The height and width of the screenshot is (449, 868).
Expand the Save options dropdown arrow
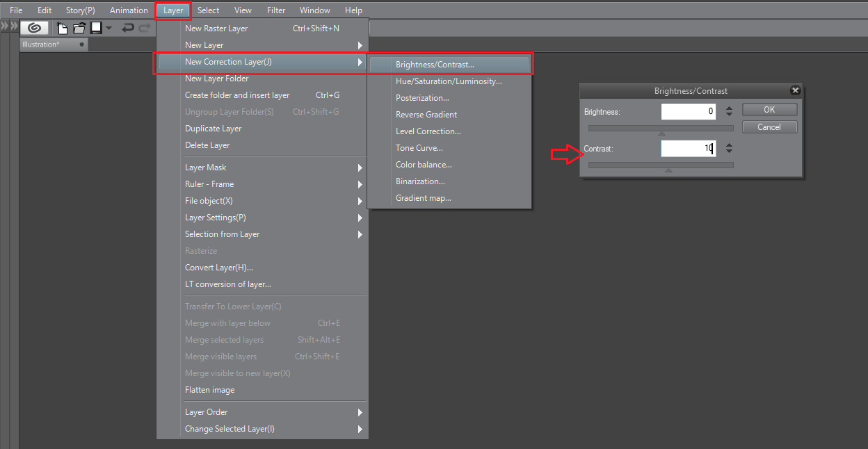pos(109,28)
